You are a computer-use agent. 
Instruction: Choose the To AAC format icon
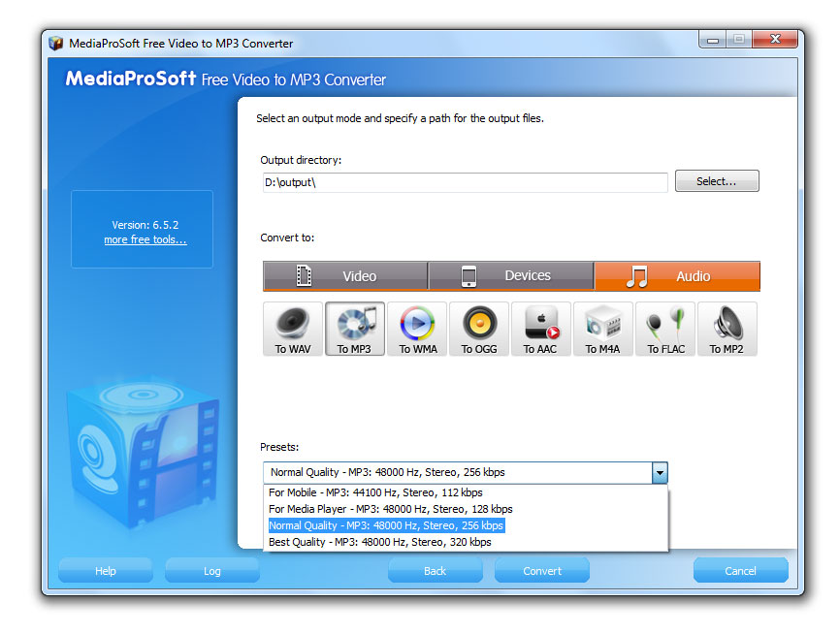coord(541,329)
